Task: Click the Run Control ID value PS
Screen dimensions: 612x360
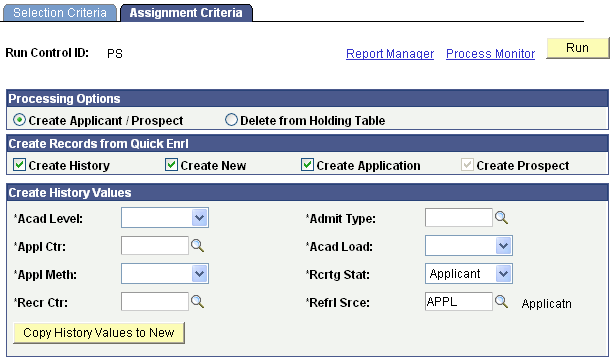Action: pyautogui.click(x=115, y=53)
